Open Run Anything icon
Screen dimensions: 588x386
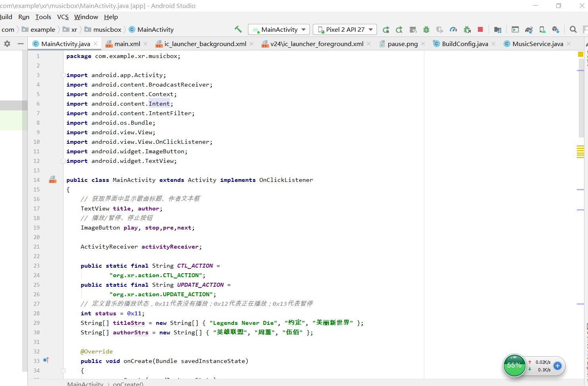(x=515, y=30)
